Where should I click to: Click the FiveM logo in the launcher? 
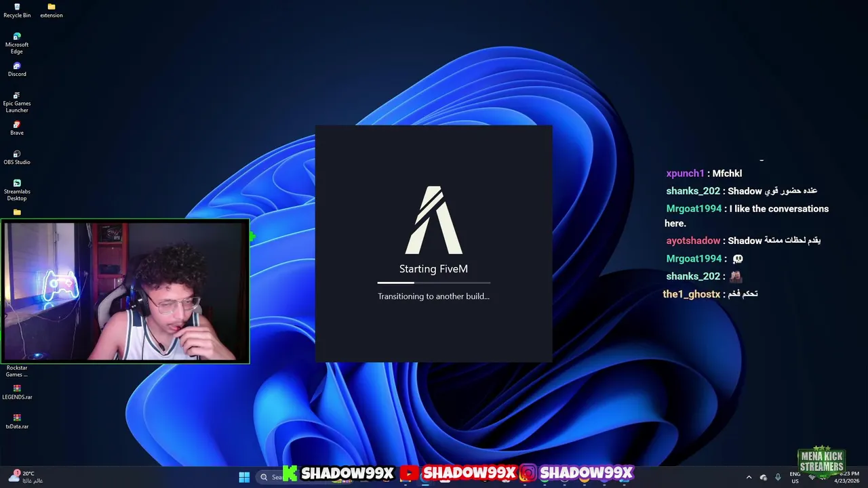(x=434, y=220)
